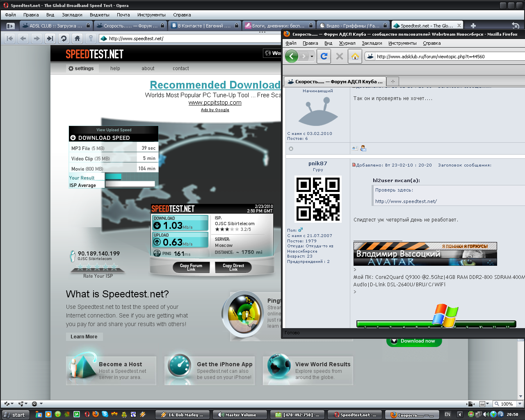Click the EN language indicator in taskbar
525x420 pixels.
[x=447, y=415]
